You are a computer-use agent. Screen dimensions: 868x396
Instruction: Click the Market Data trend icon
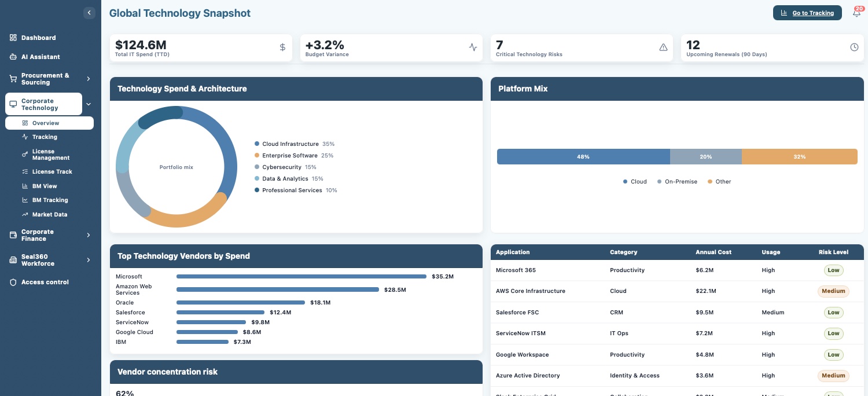[x=25, y=215]
